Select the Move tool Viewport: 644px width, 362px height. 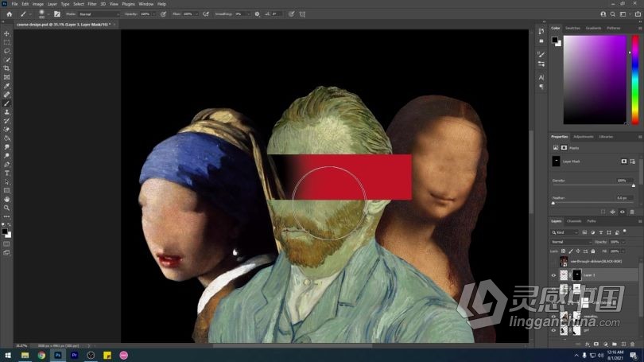coord(6,33)
